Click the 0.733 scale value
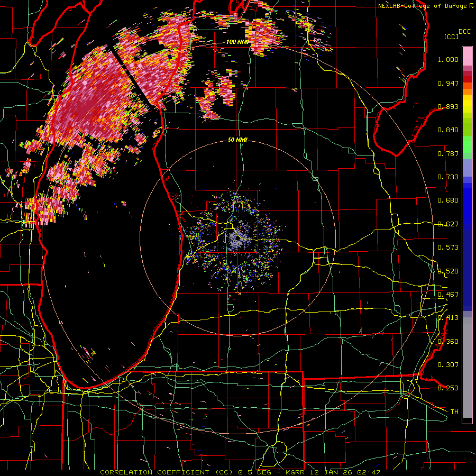This screenshot has width=476, height=476. (x=448, y=177)
